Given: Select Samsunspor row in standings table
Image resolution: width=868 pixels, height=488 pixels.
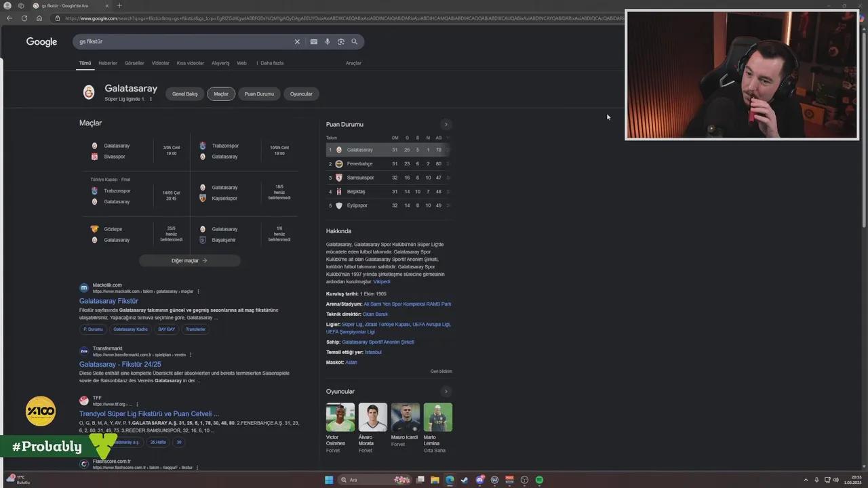Looking at the screenshot, I should click(x=389, y=178).
